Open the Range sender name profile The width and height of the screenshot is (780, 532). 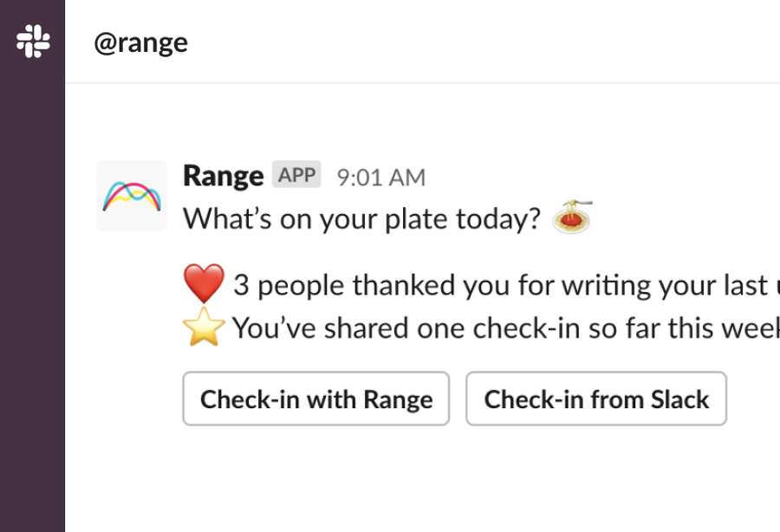pos(224,176)
